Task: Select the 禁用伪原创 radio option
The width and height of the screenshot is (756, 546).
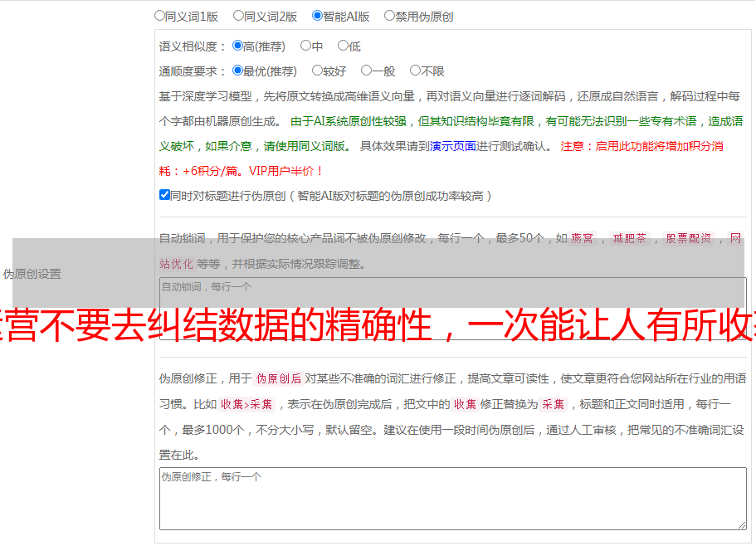Action: [x=389, y=16]
